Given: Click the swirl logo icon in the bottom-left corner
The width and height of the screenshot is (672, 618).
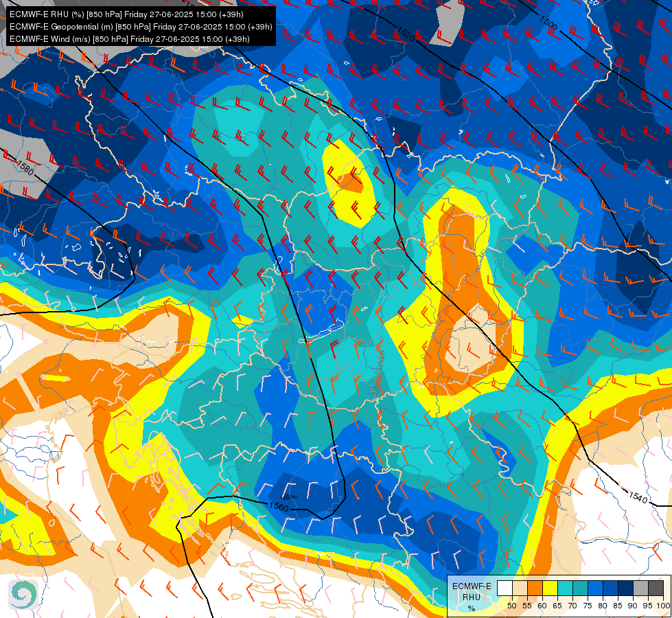Looking at the screenshot, I should 23,594.
